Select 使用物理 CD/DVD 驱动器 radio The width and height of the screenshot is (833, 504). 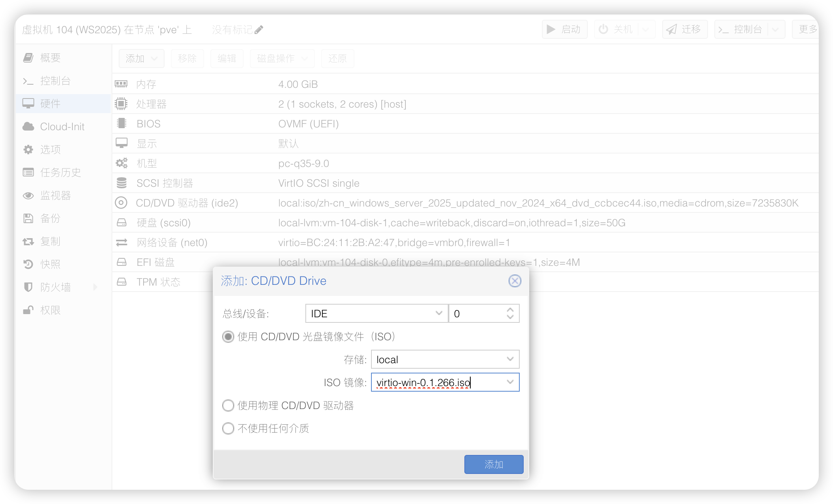click(228, 405)
